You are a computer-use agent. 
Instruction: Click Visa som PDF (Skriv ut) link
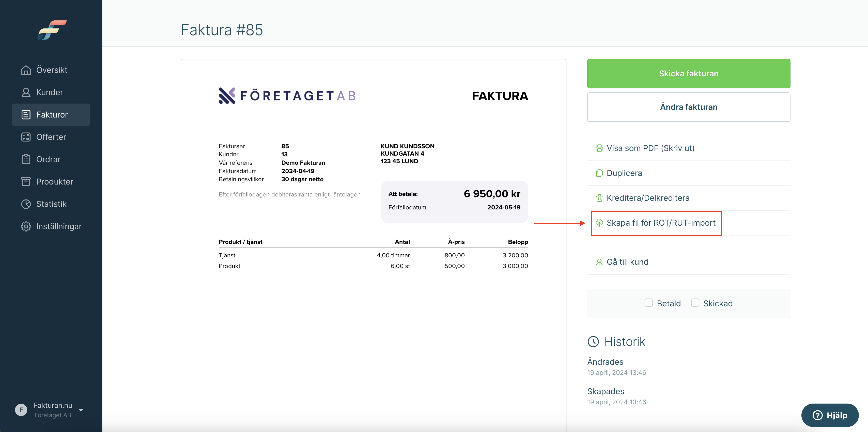point(650,148)
